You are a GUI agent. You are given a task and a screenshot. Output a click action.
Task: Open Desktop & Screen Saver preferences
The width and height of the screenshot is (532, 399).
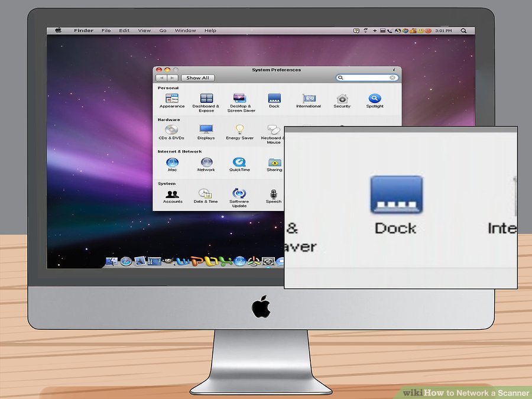coord(241,103)
